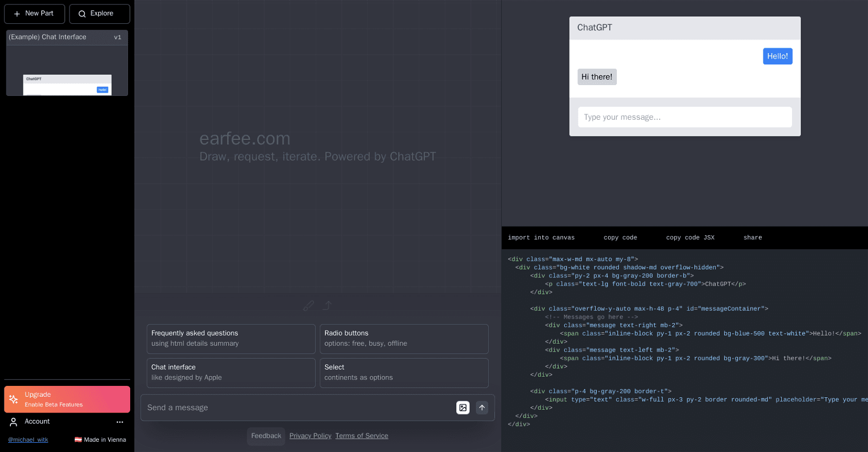The image size is (868, 452).
Task: Click the sparkle icon on Upgrade banner
Action: (14, 399)
